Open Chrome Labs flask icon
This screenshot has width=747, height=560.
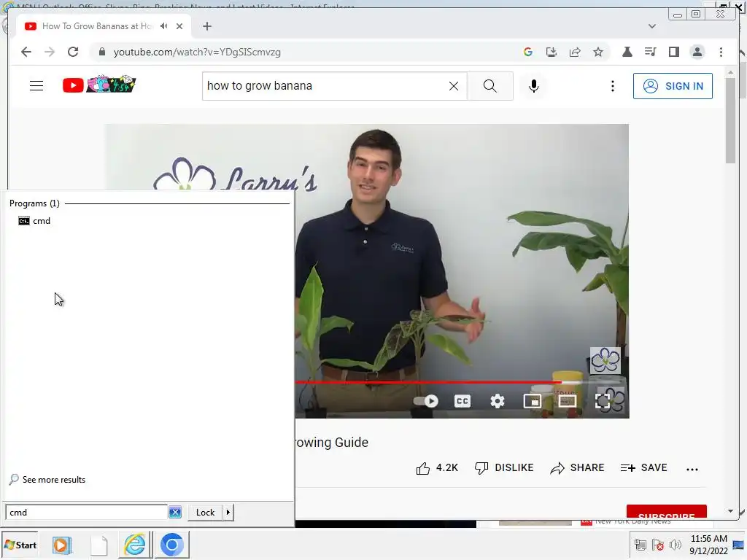627,52
